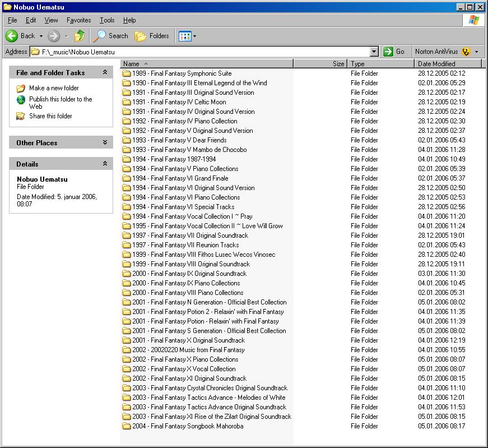Open the Favorites menu
This screenshot has width=488, height=448.
79,20
